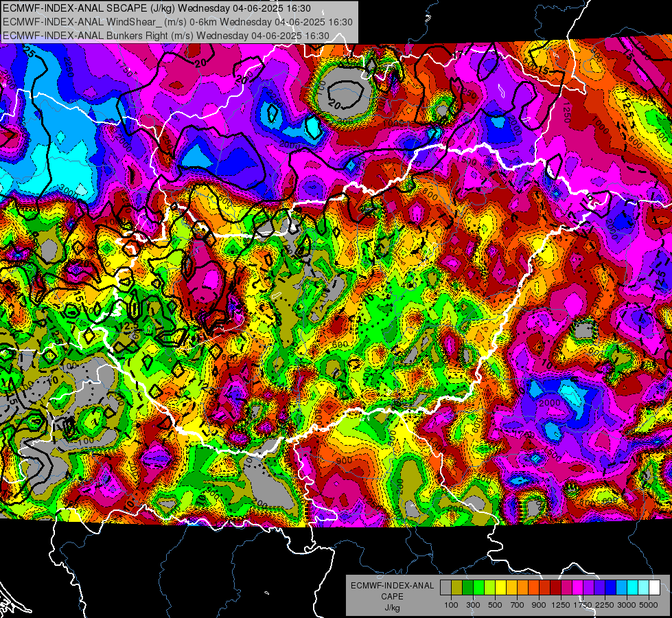Click the 2250 legend tick label
This screenshot has width=672, height=618.
pyautogui.click(x=605, y=605)
